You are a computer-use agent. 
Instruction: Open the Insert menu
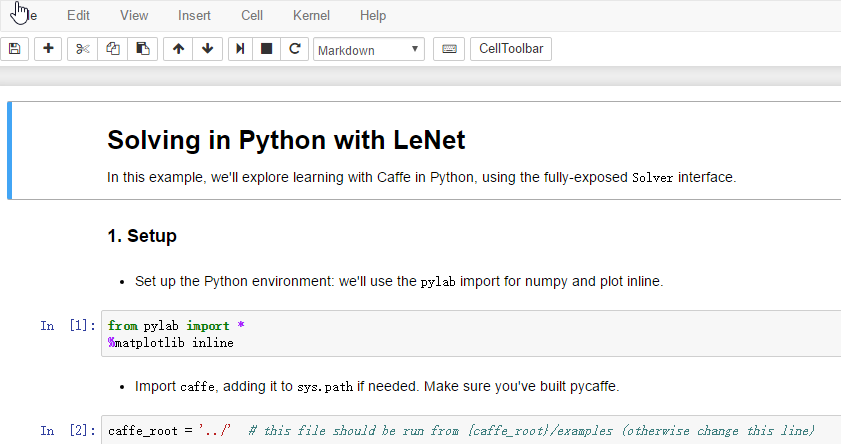(194, 16)
